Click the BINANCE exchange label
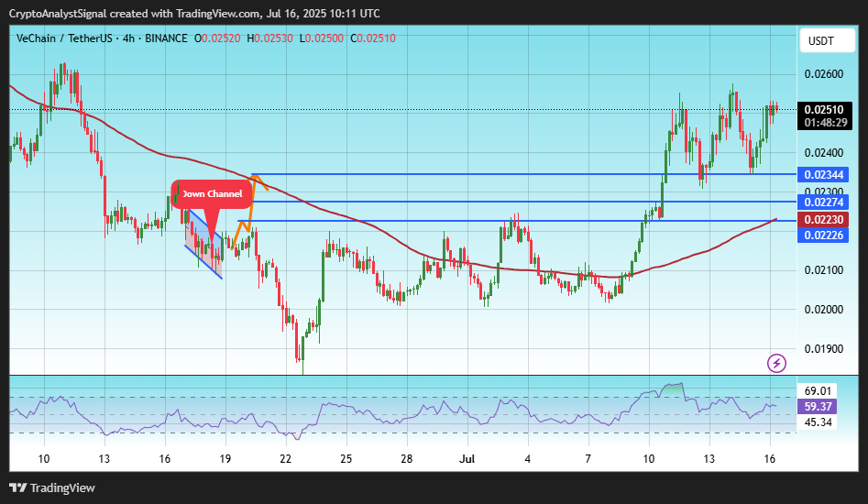Image resolution: width=868 pixels, height=504 pixels. coord(166,38)
